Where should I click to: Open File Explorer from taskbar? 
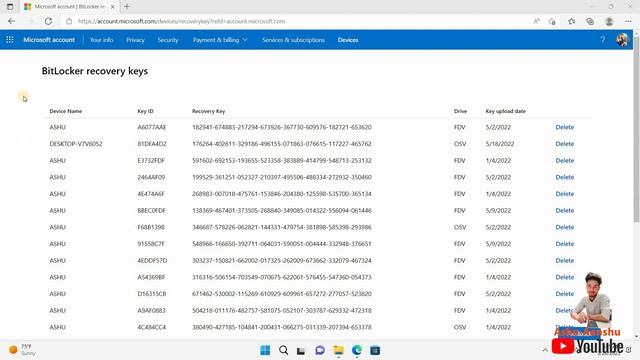coord(338,350)
